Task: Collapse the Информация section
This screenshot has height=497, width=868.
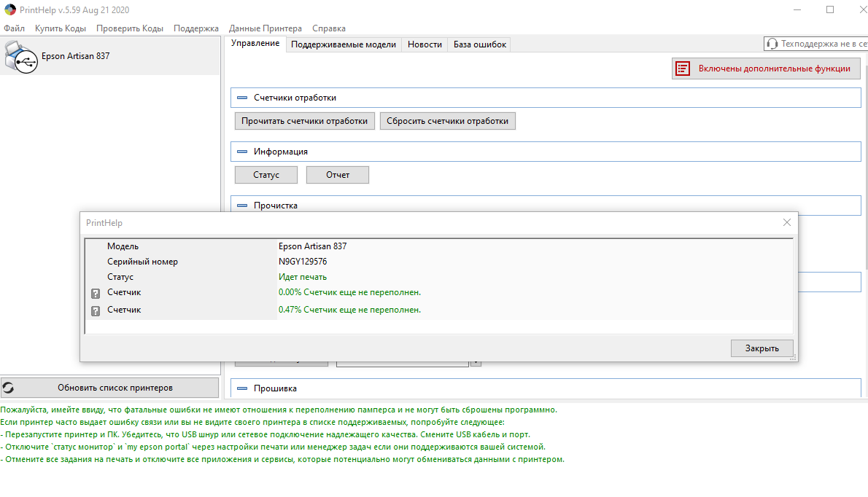Action: coord(242,152)
